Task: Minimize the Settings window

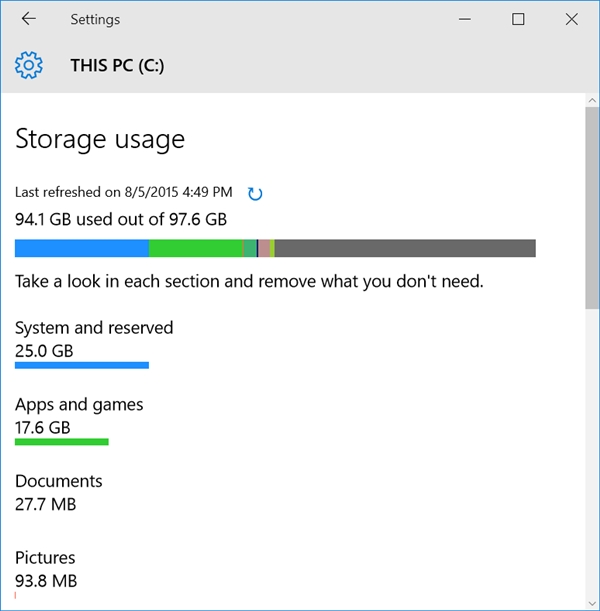Action: [x=465, y=19]
